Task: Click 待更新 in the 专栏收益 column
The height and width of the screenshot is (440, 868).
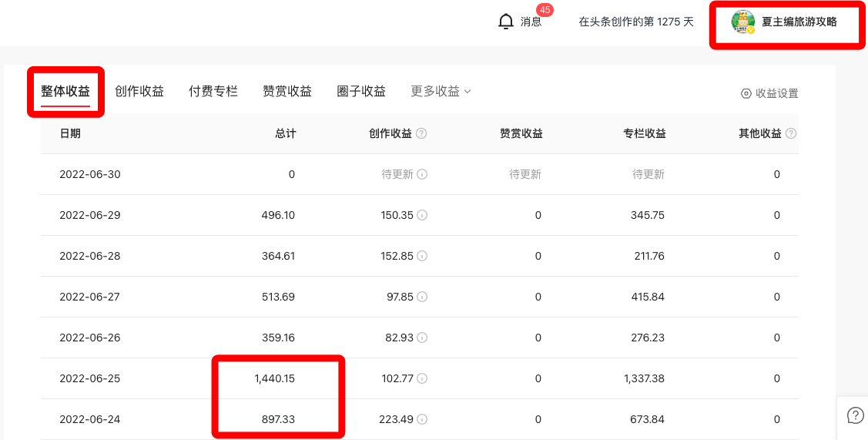Action: coord(648,175)
